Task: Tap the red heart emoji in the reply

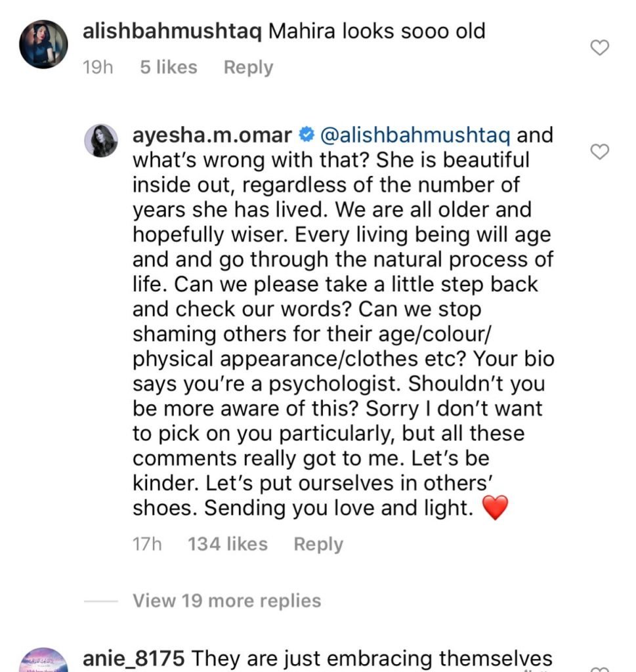Action: (495, 509)
